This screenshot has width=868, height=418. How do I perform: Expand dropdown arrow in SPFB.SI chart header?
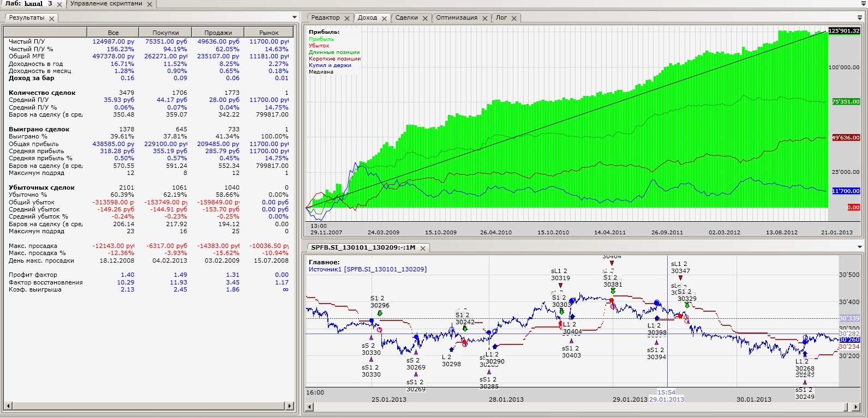pos(860,247)
